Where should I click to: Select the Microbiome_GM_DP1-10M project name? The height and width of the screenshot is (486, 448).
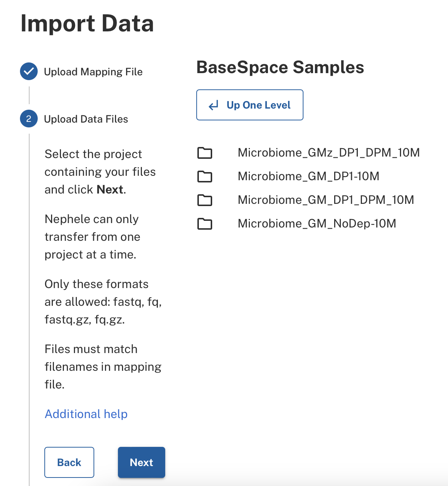click(308, 176)
